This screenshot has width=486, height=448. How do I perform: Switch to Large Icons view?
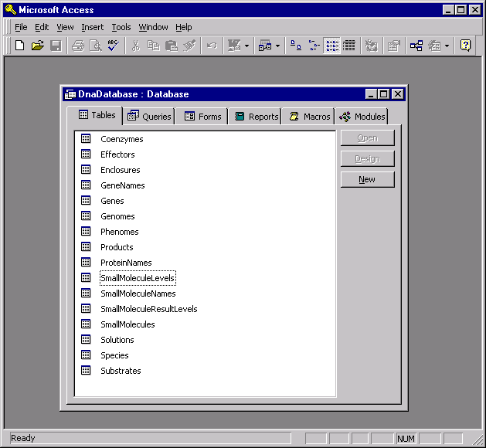[x=296, y=46]
